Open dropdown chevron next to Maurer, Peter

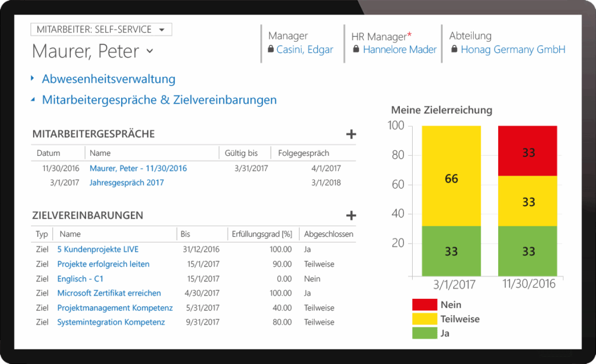(x=150, y=51)
